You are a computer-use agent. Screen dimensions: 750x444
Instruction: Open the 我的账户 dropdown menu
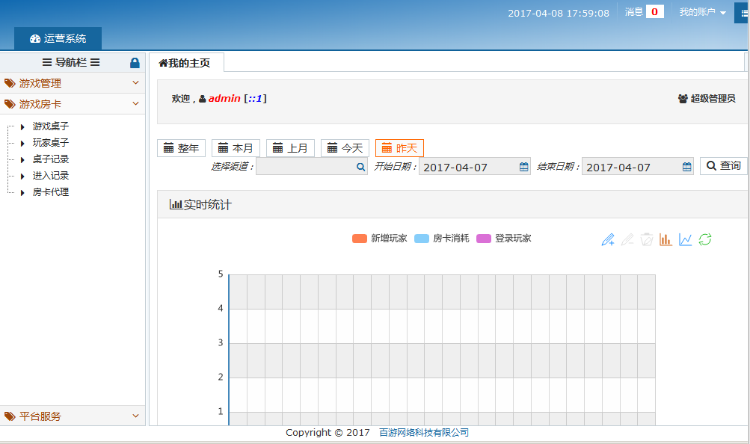click(x=702, y=13)
